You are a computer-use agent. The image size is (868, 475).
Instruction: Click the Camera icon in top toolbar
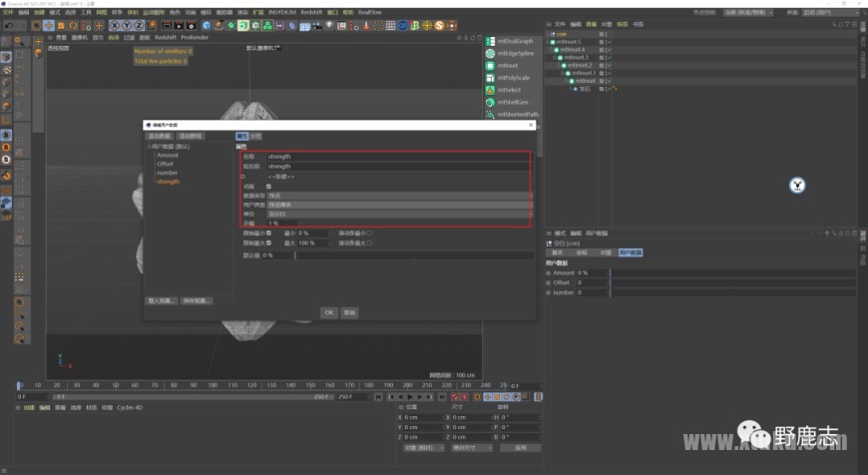tap(317, 26)
